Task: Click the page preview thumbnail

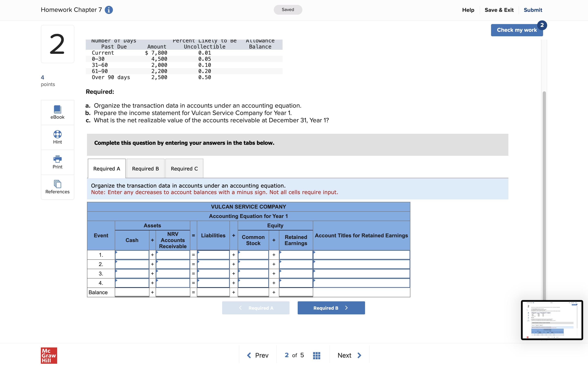Action: click(551, 320)
